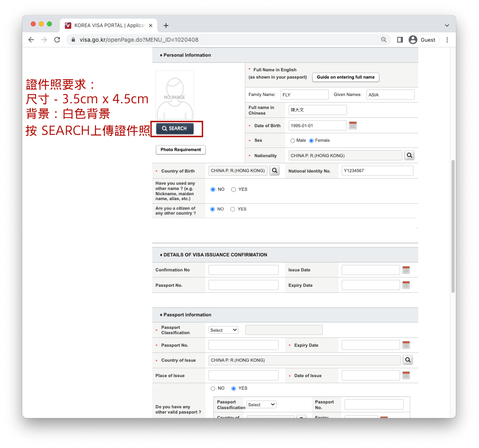Open the Guest profile menu
Screen dimensions: 479x448
coord(424,40)
